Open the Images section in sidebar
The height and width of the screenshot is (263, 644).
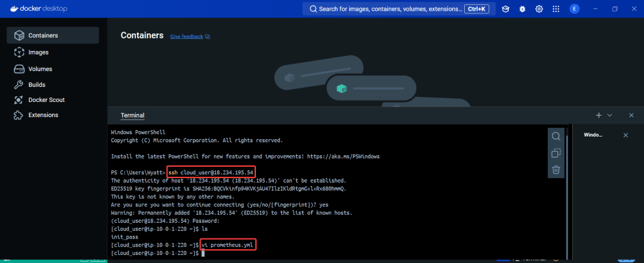(x=38, y=52)
